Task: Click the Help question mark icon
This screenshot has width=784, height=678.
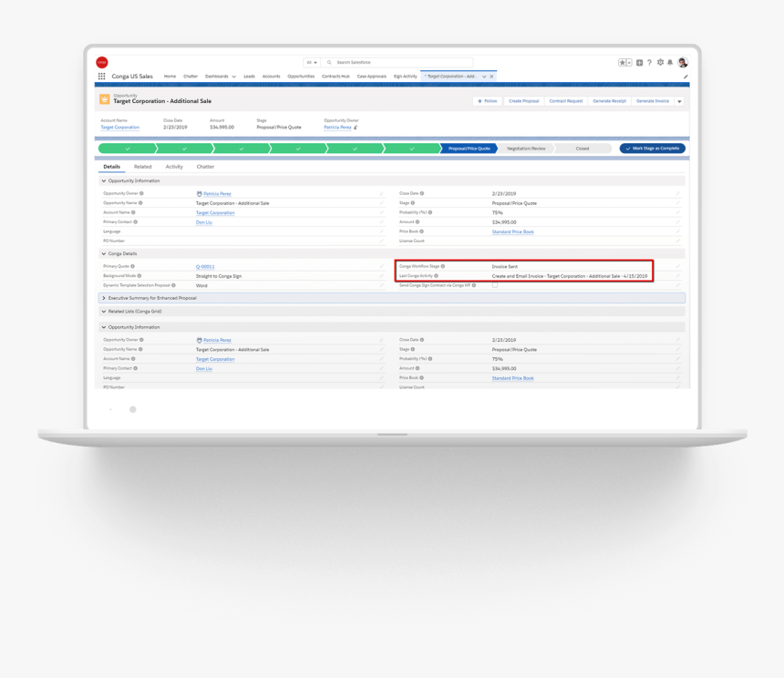Action: coord(650,63)
